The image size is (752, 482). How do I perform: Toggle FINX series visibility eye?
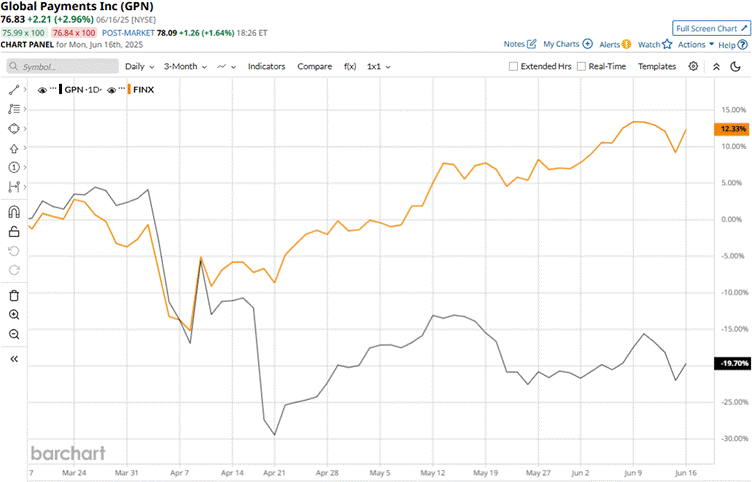coord(111,90)
